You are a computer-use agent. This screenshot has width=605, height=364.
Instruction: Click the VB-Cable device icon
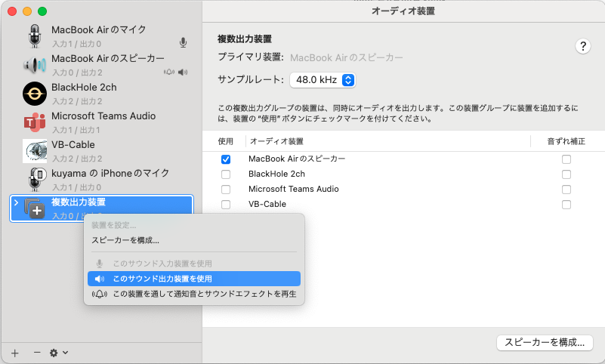(35, 151)
